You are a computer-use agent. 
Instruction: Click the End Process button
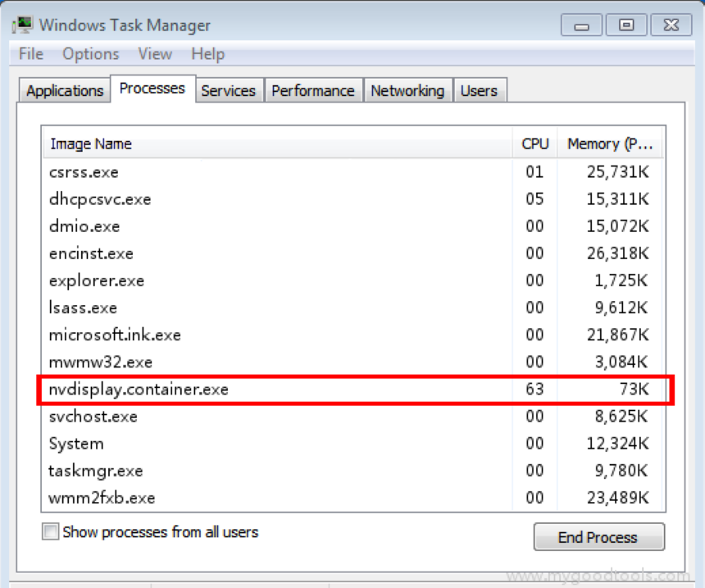pyautogui.click(x=599, y=536)
